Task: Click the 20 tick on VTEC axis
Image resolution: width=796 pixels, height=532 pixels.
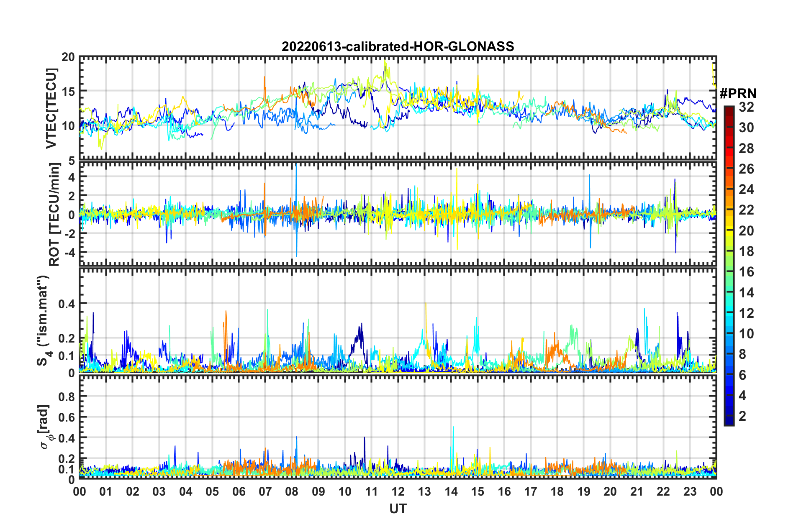Action: tap(68, 57)
